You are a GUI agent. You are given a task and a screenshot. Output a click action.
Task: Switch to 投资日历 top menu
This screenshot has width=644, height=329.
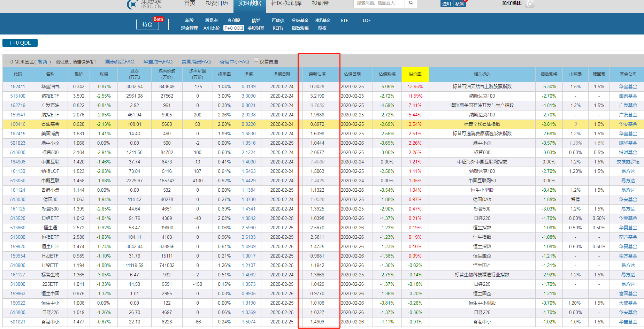click(x=216, y=3)
